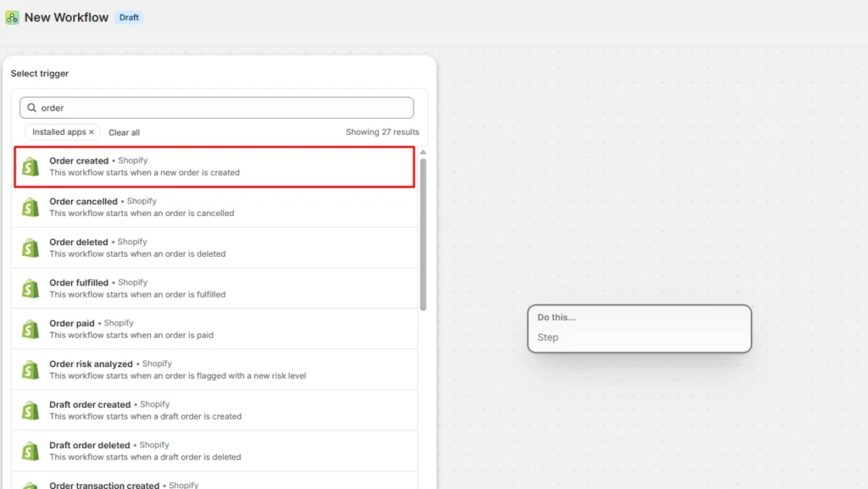Click the Shopify bag icon for Order cancelled
Image resolution: width=868 pixels, height=489 pixels.
tap(31, 208)
